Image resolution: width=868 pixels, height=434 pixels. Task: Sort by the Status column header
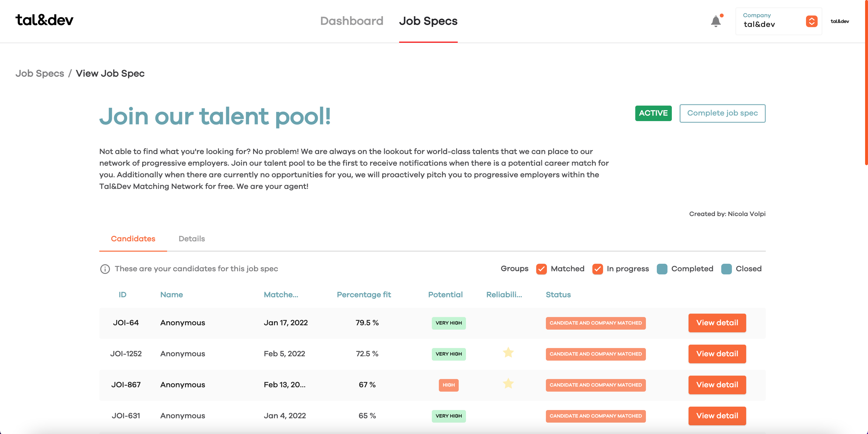pos(558,295)
